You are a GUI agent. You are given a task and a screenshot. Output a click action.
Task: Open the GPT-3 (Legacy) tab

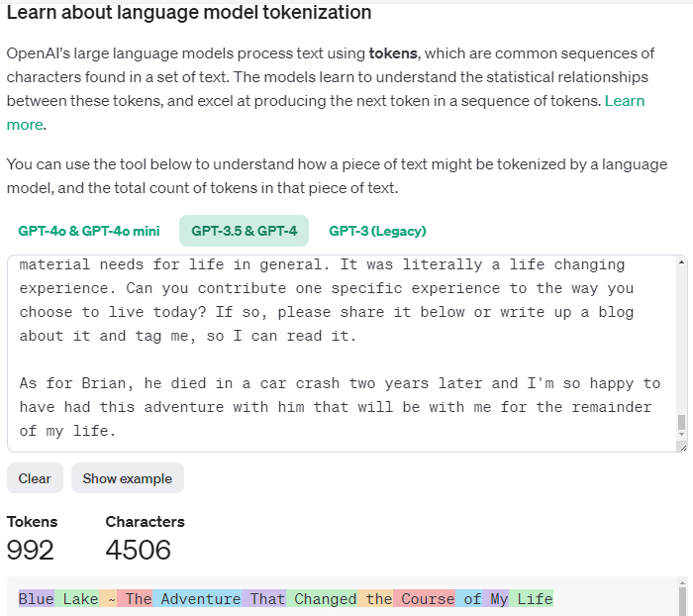tap(377, 231)
